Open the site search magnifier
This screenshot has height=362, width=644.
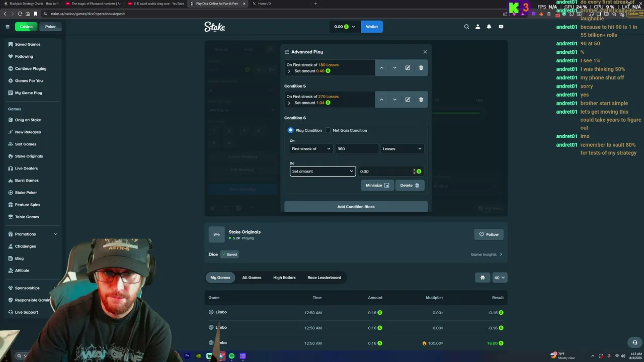click(467, 27)
